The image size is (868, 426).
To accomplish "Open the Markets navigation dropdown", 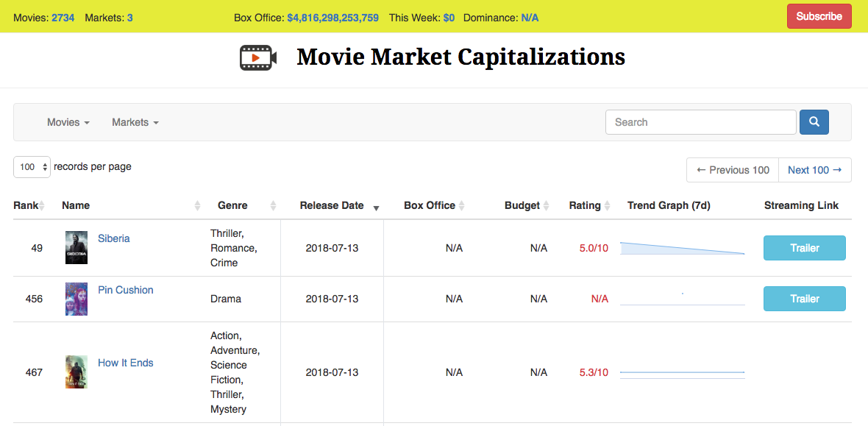I will [x=135, y=121].
